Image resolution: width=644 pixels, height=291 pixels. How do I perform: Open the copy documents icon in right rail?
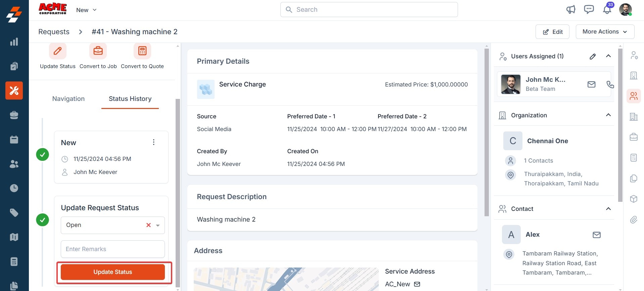pyautogui.click(x=634, y=178)
